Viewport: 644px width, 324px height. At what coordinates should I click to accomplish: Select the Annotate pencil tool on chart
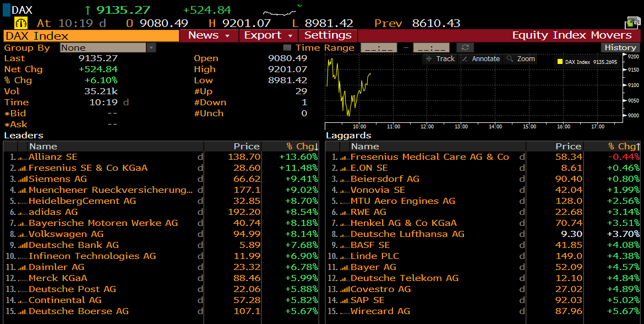tap(481, 59)
